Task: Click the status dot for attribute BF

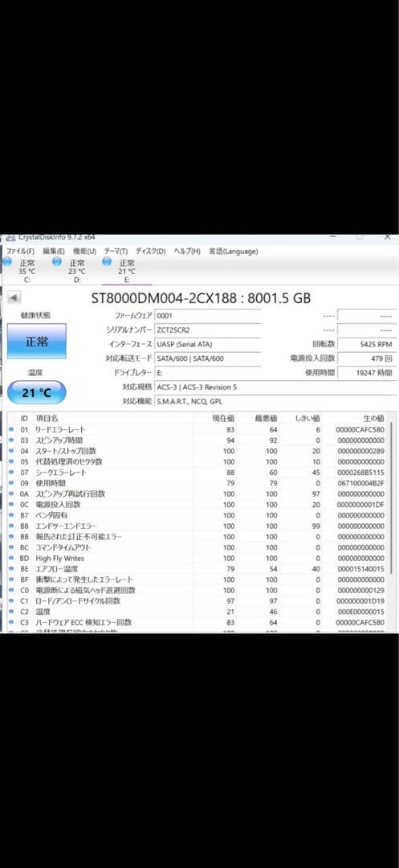Action: click(11, 579)
